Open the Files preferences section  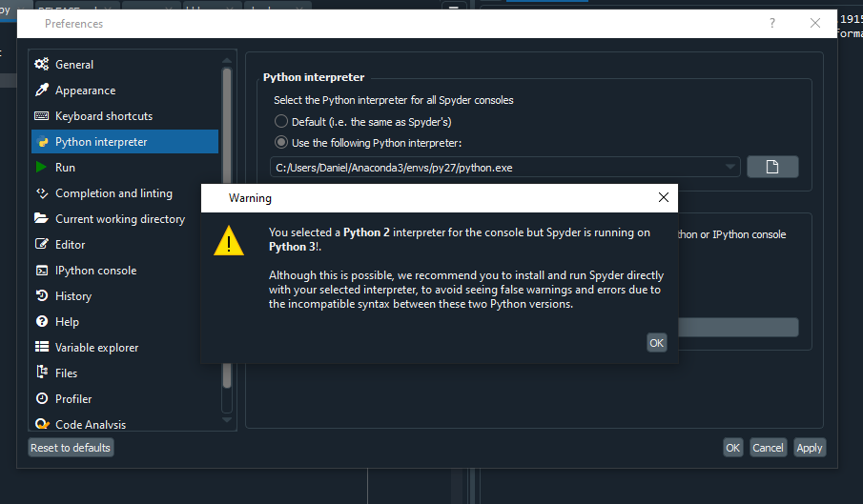click(125, 373)
